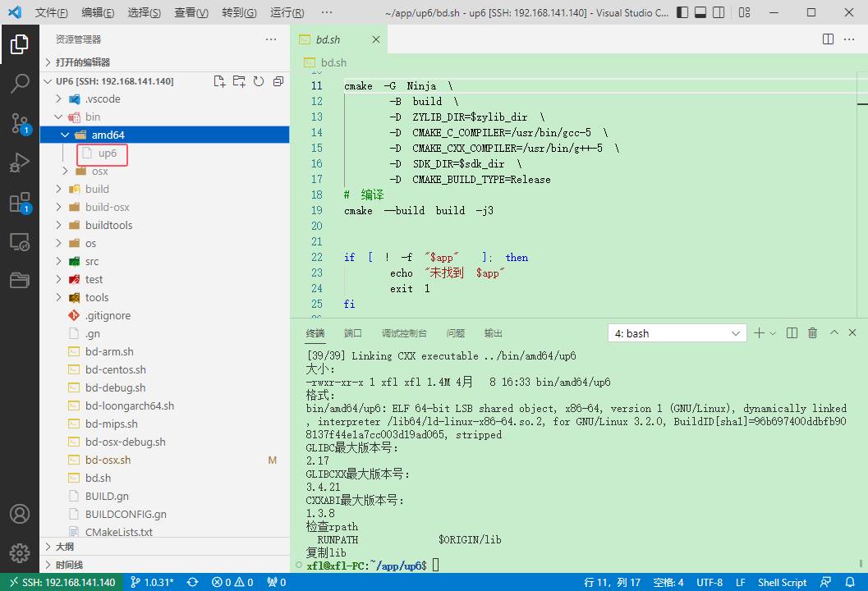Screen dimensions: 868x591
Task: Open the 查看(V) menu
Action: pyautogui.click(x=191, y=13)
